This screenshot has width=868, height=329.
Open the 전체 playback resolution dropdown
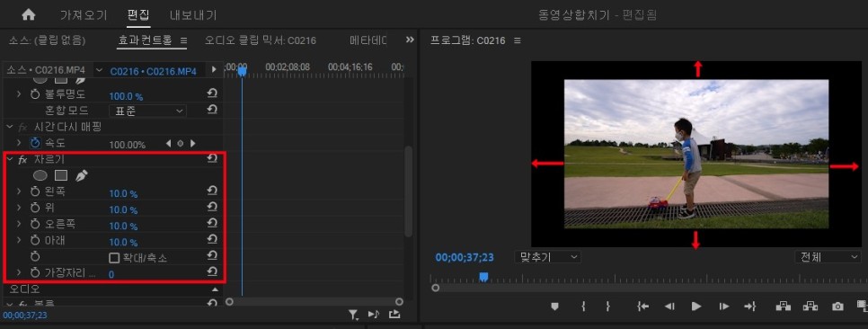pos(828,257)
